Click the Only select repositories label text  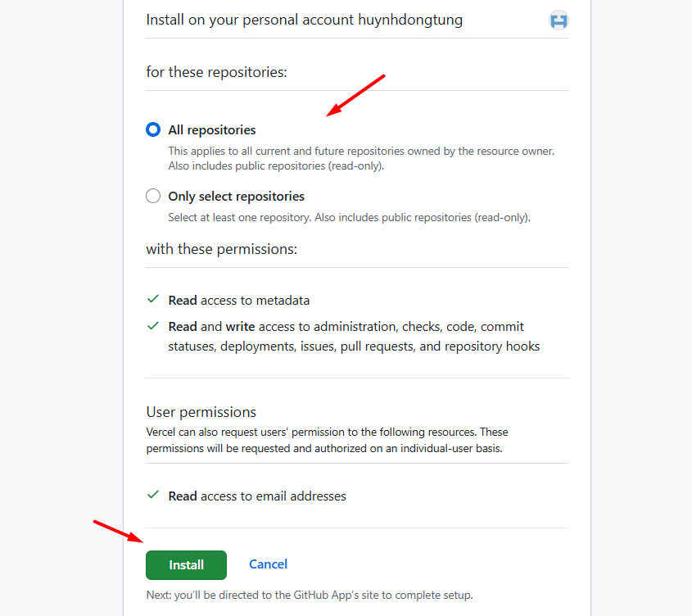tap(235, 196)
